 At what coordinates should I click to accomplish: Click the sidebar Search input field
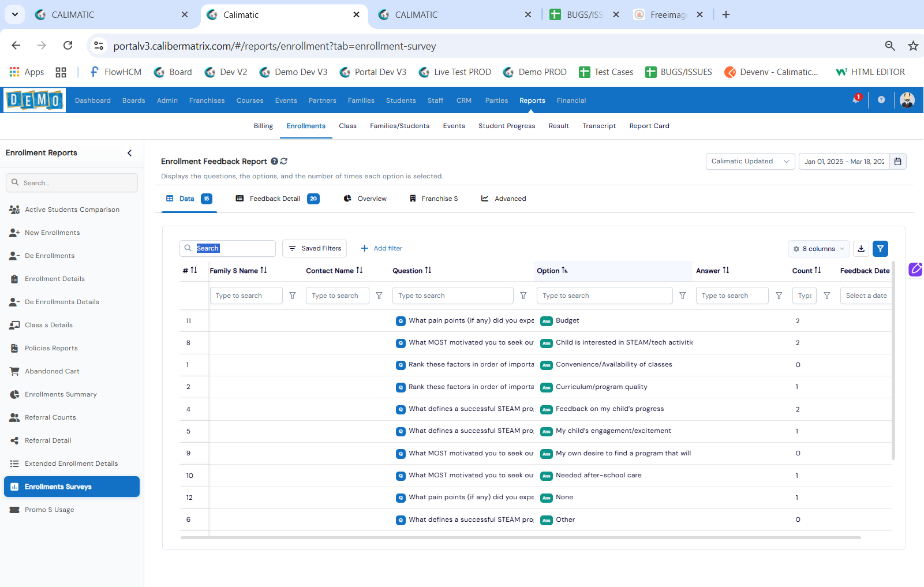pyautogui.click(x=72, y=183)
